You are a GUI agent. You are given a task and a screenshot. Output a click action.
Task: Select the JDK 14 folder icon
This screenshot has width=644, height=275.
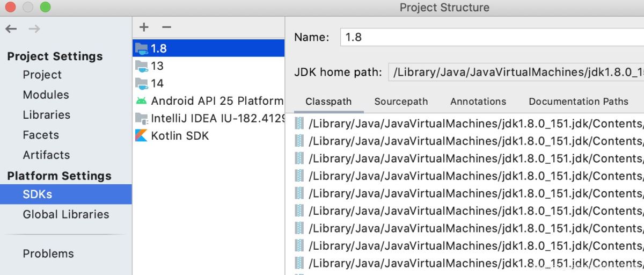point(142,83)
